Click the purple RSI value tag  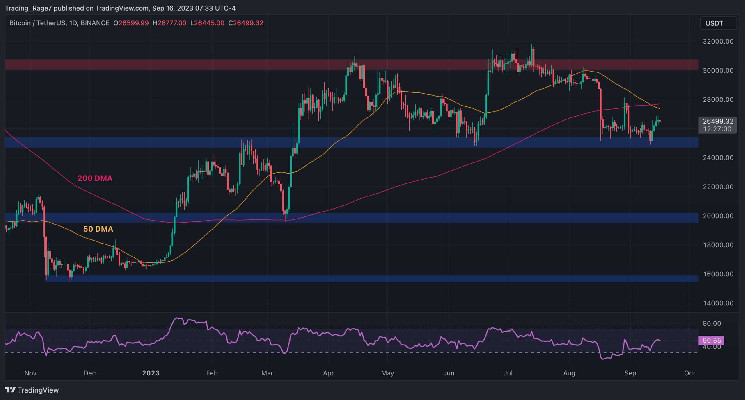pyautogui.click(x=711, y=341)
